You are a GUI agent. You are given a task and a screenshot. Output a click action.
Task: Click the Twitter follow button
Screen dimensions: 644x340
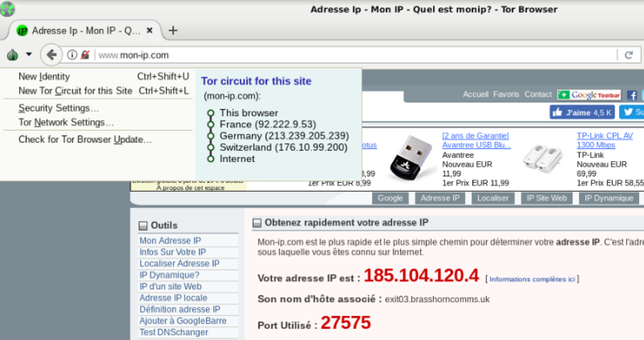[632, 112]
